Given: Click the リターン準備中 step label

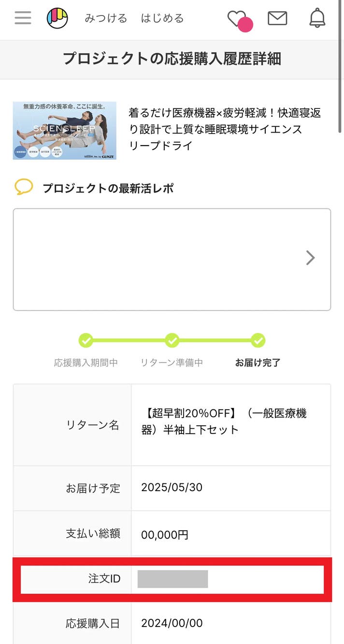Looking at the screenshot, I should (x=172, y=362).
